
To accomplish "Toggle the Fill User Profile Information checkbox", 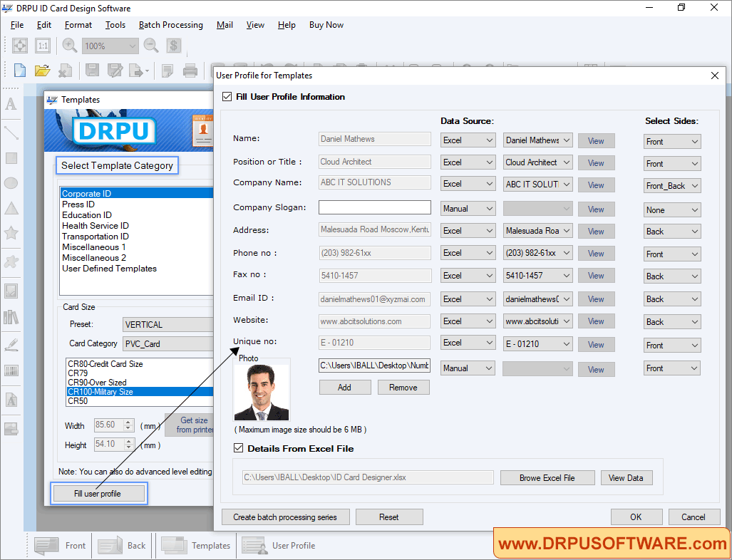I will pos(227,97).
